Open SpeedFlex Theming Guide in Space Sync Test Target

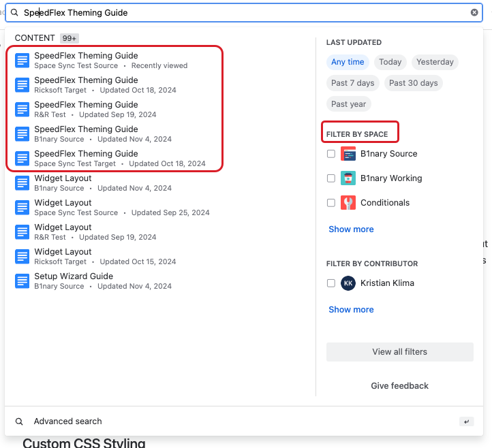[x=86, y=154]
